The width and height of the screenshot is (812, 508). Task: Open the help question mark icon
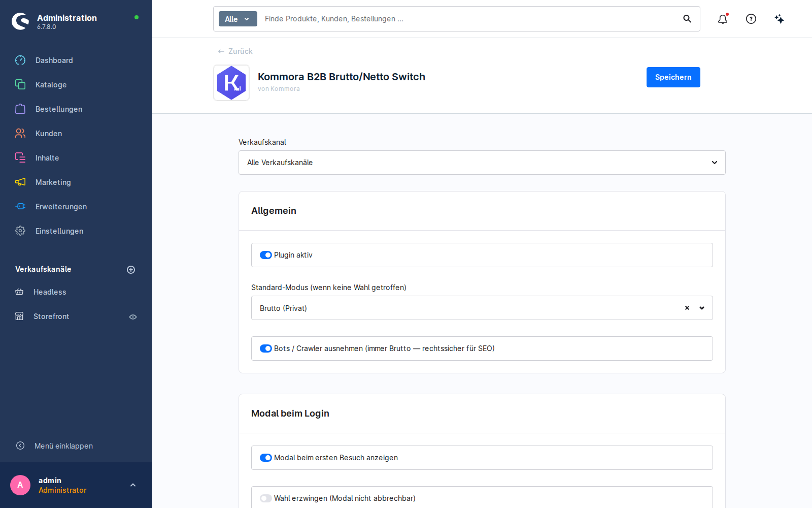coord(751,19)
